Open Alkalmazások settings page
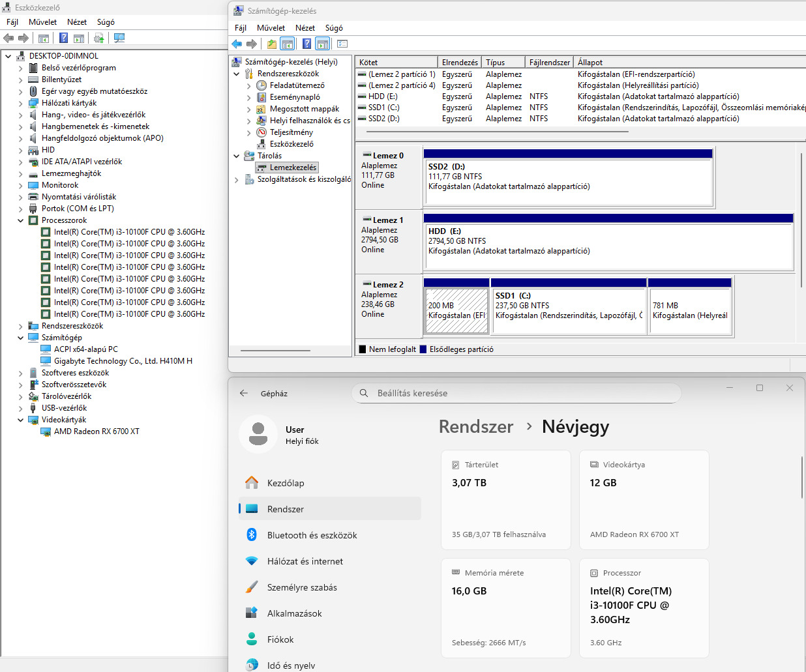Viewport: 806px width, 672px height. click(330, 613)
